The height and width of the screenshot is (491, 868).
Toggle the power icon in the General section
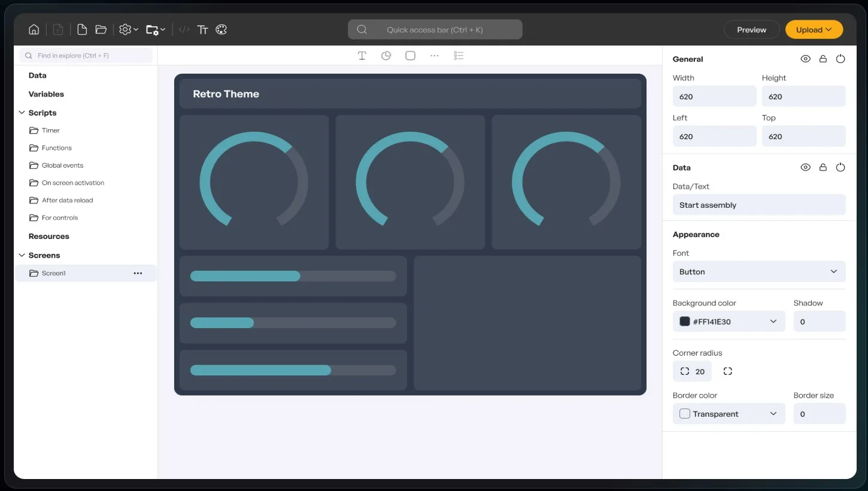tap(840, 59)
